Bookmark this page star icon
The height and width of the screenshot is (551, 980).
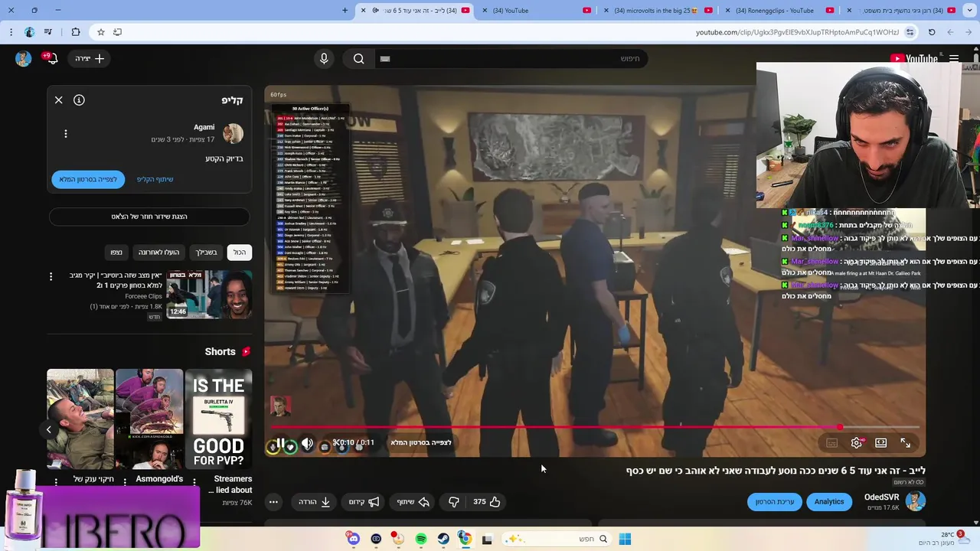click(x=100, y=32)
